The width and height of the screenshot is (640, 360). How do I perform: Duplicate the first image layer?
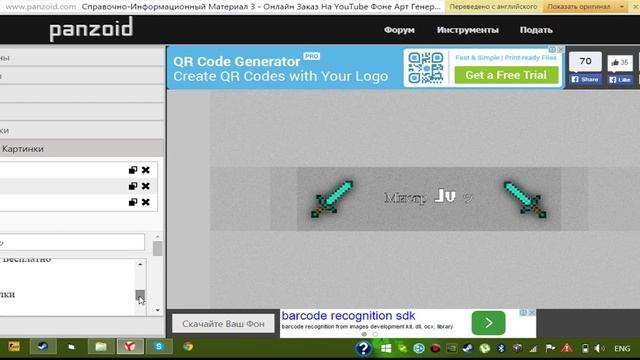pos(133,170)
